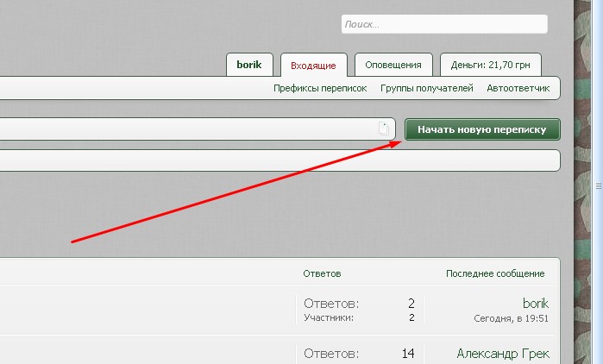The image size is (603, 364).
Task: Open borik's profile from the last message column
Action: (x=536, y=304)
